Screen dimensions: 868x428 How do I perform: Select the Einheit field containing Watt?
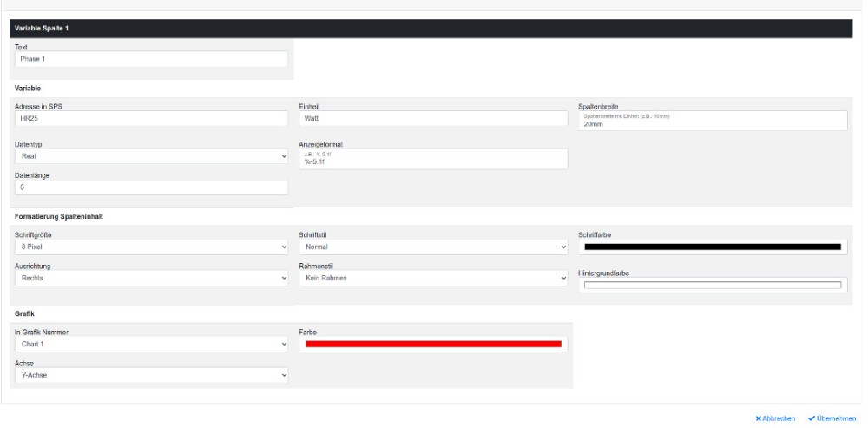point(432,119)
